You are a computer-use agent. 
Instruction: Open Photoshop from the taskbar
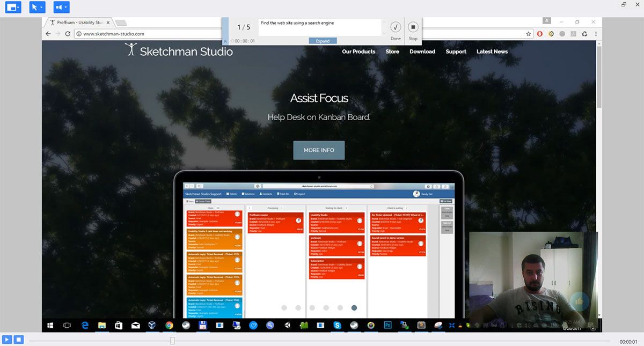pos(387,325)
